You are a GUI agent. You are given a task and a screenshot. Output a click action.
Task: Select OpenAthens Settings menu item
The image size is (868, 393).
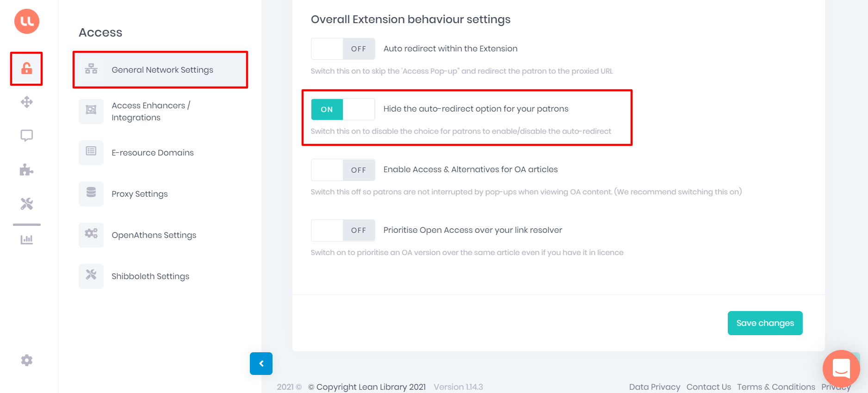point(161,235)
